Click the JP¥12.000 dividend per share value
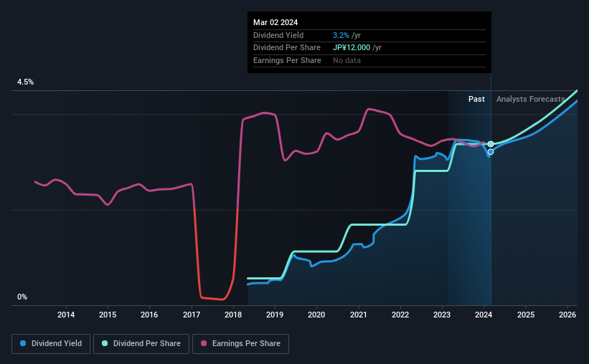Screen dimensions: 589x364 tap(352, 48)
